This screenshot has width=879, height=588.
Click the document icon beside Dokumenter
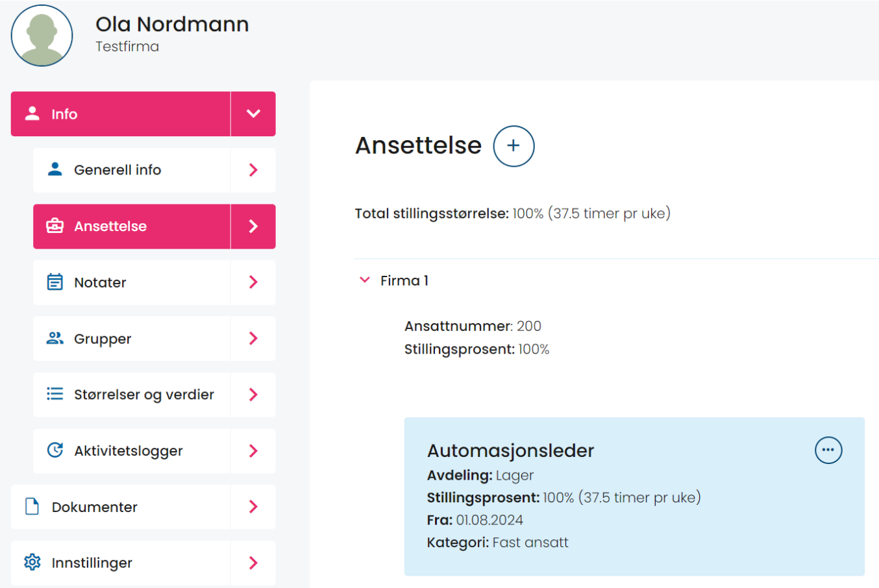[x=32, y=506]
